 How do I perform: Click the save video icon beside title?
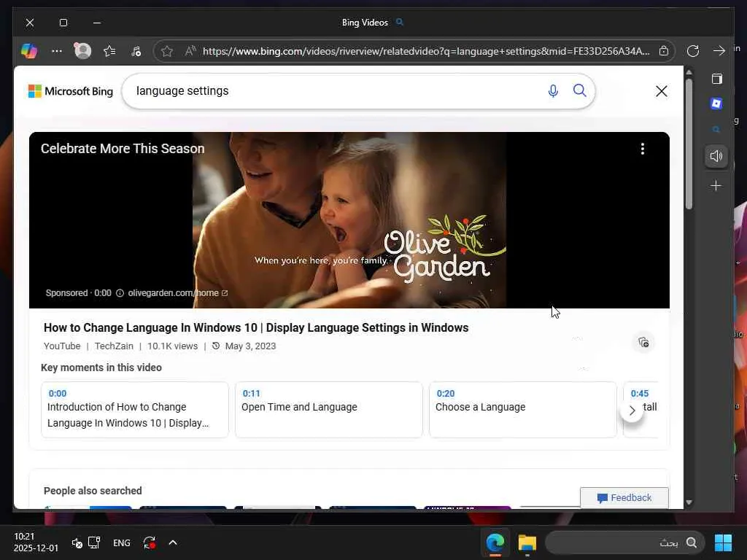[643, 343]
